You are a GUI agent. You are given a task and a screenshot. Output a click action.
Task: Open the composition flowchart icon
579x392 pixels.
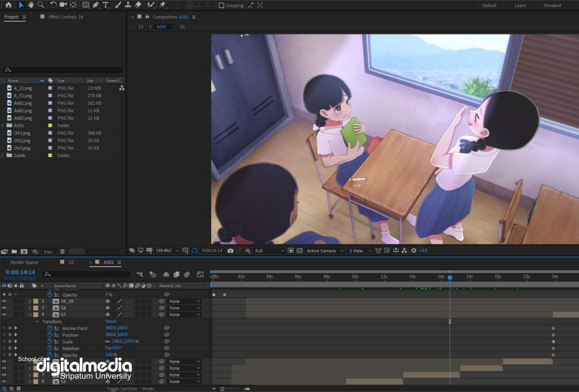[404, 251]
